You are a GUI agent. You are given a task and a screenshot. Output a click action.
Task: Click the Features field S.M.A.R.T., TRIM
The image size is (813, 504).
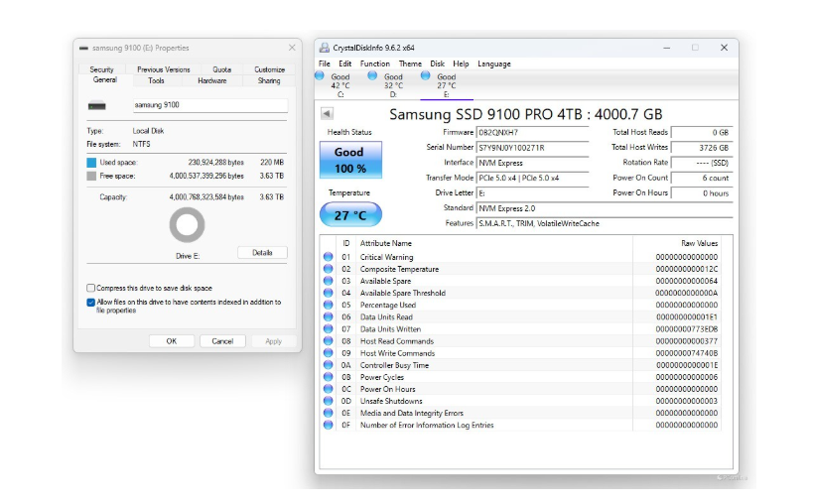(x=605, y=223)
